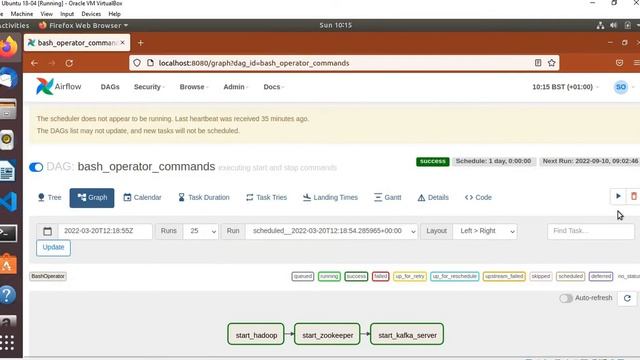Reload the current page
This screenshot has width=640, height=360.
point(69,63)
